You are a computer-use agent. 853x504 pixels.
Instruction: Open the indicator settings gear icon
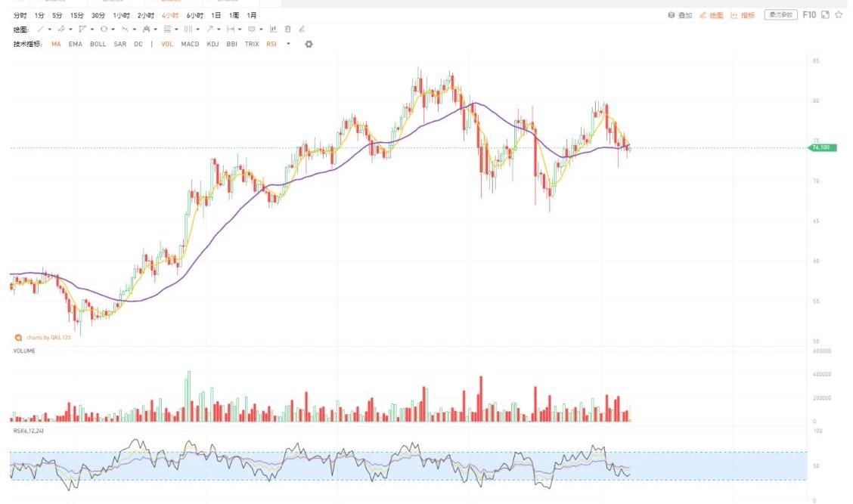[x=309, y=44]
